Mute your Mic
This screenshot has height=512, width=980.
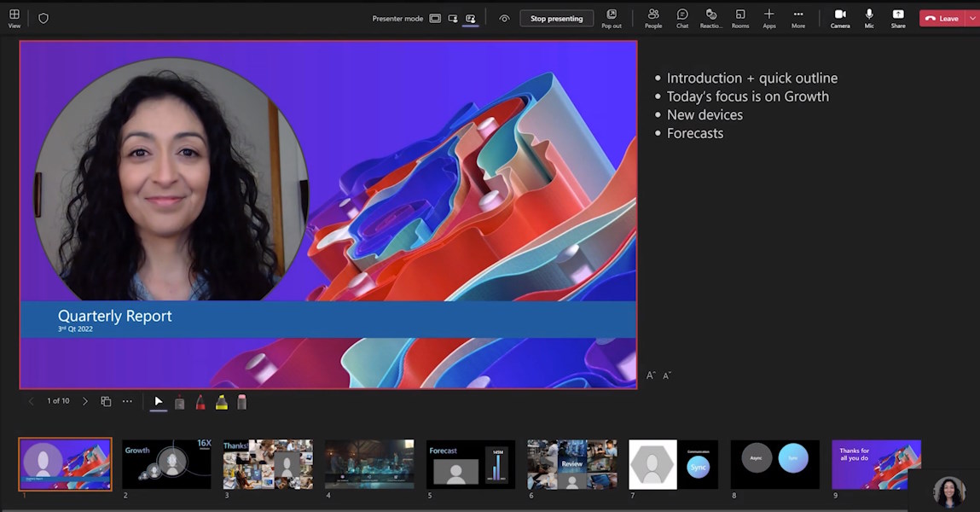click(868, 16)
